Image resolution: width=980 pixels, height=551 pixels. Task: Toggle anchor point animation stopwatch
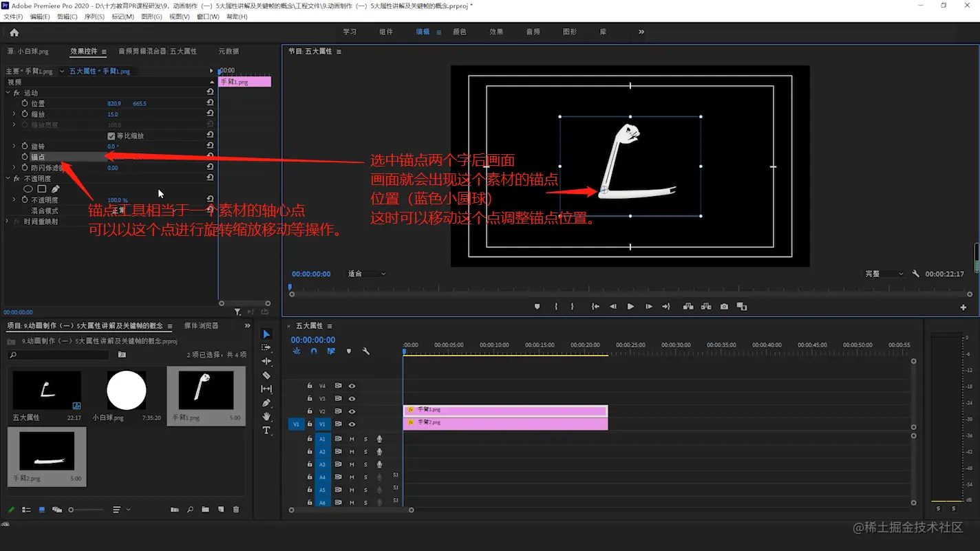pyautogui.click(x=25, y=157)
